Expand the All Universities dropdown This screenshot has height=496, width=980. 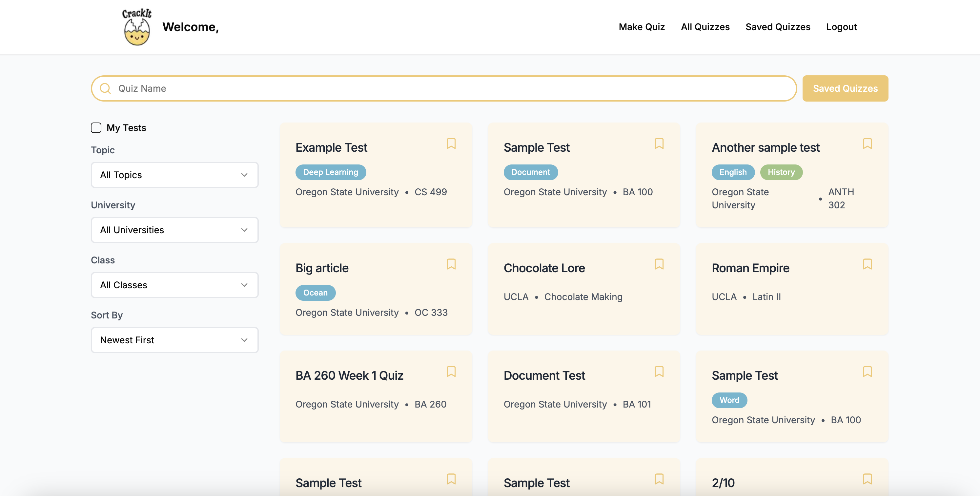[x=174, y=230]
